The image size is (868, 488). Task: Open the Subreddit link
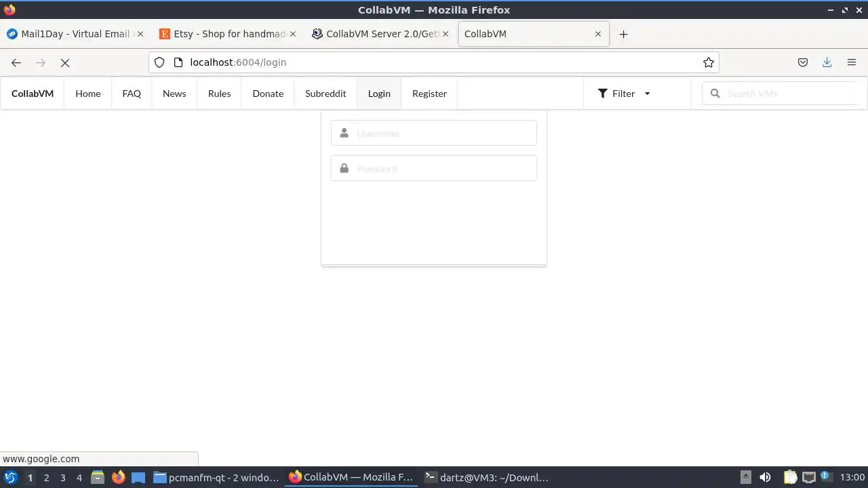pos(325,94)
